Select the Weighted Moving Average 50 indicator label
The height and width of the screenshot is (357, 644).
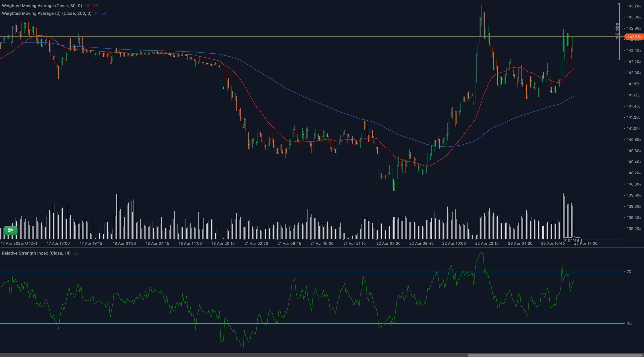42,6
